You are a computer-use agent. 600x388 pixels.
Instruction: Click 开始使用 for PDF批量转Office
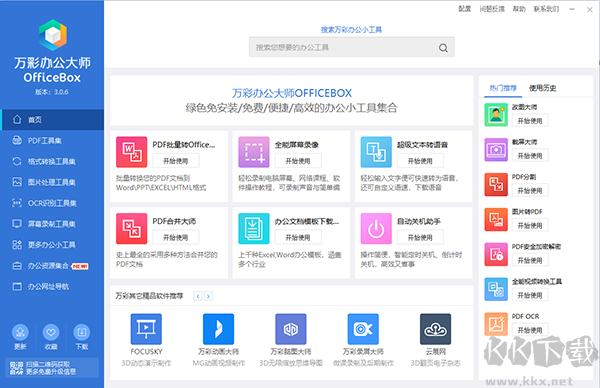pos(176,161)
